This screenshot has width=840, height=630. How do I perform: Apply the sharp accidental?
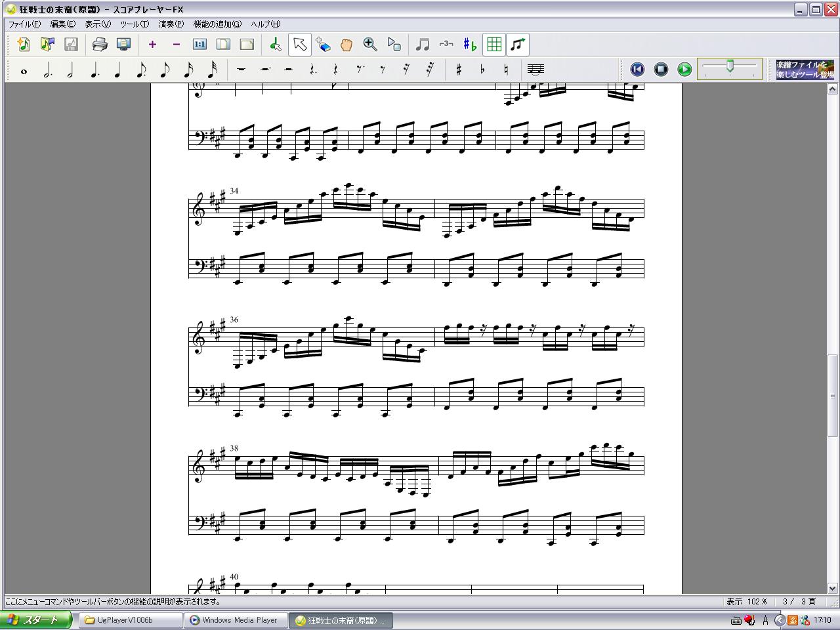tap(459, 70)
